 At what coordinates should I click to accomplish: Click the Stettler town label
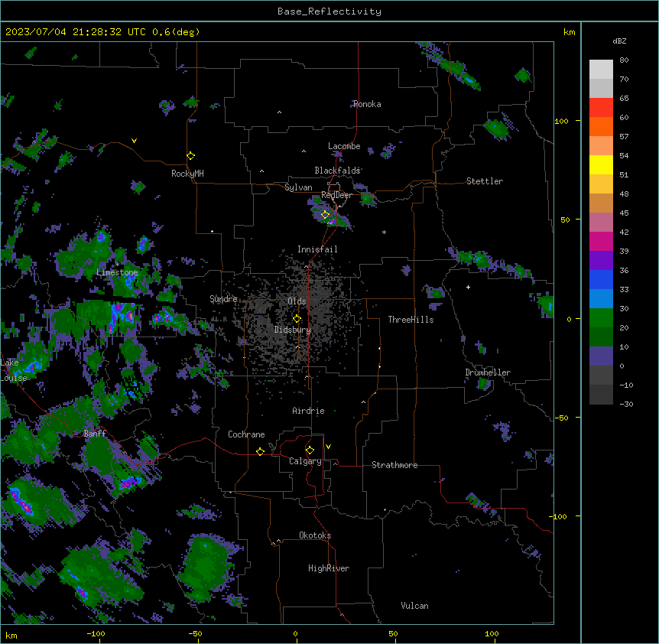485,181
